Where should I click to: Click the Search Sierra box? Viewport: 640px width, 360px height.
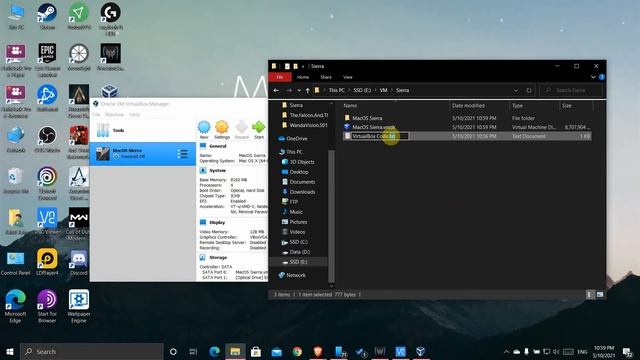tap(571, 90)
